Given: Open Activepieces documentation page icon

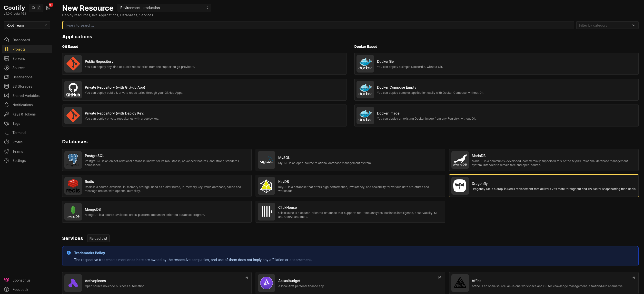Looking at the screenshot, I should [x=246, y=277].
